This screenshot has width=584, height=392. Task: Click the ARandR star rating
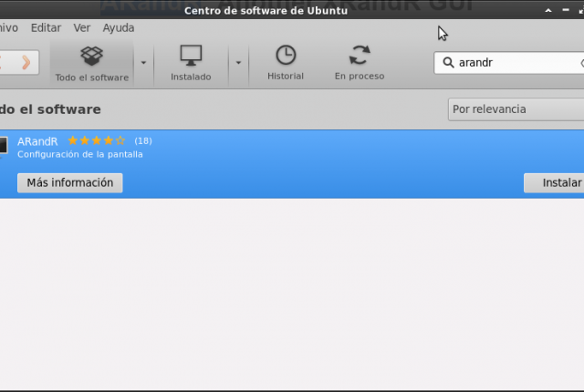(x=97, y=140)
